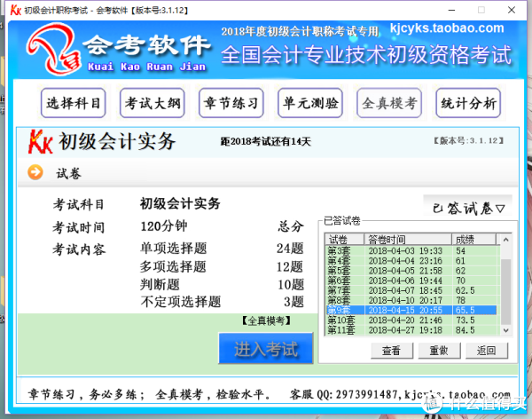The height and width of the screenshot is (419, 532).
Task: Sort by the 答卷时间 column header
Action: pyautogui.click(x=408, y=240)
